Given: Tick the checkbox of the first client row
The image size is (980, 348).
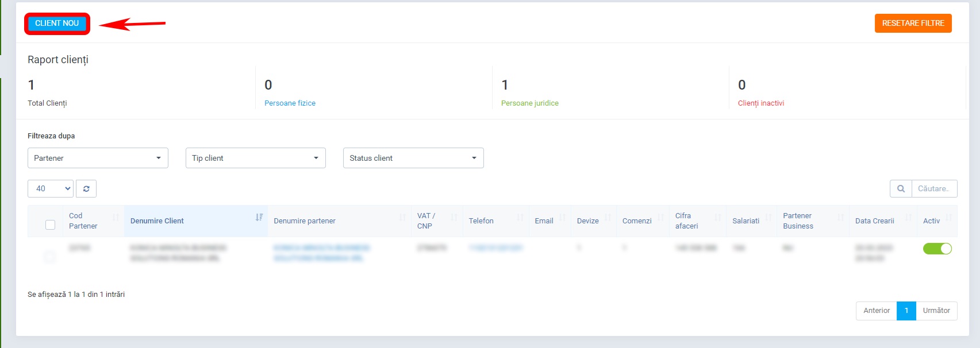Looking at the screenshot, I should (50, 257).
